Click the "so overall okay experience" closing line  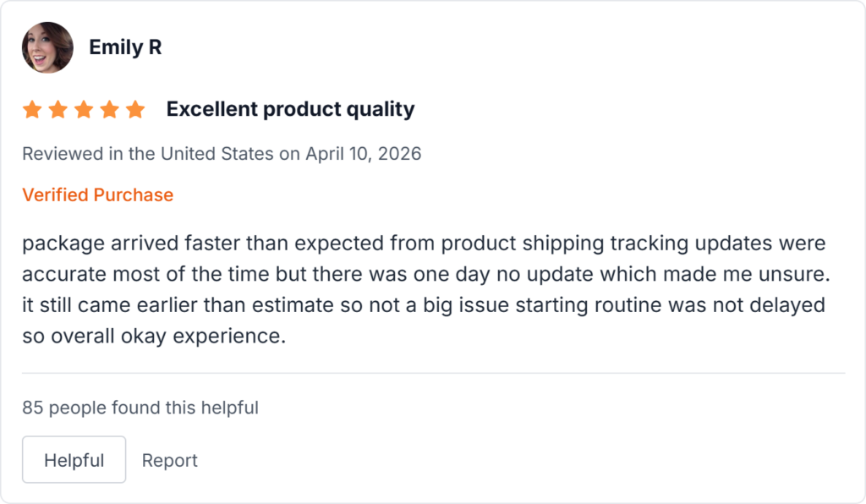(x=154, y=336)
